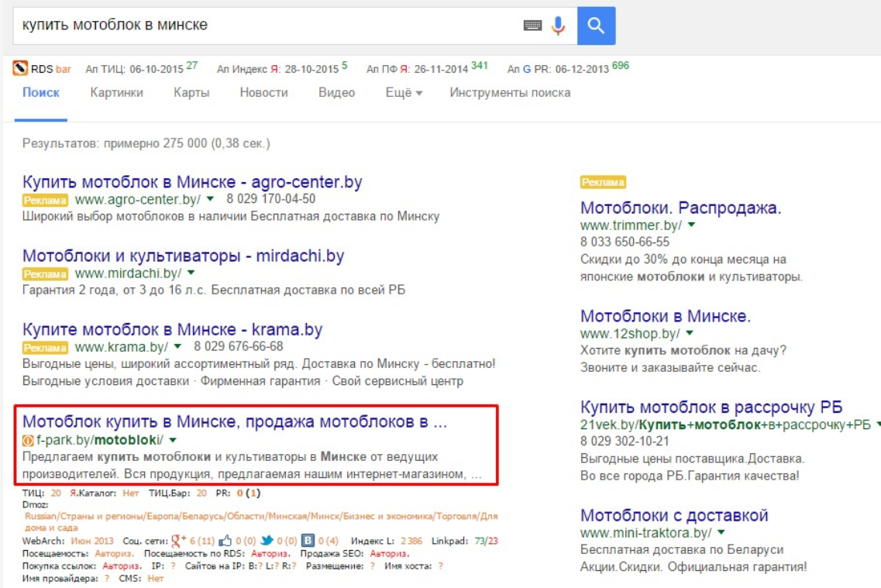This screenshot has height=588, width=881.
Task: Open 'Мотоблоки. Распродажа.' side ad
Action: [680, 208]
